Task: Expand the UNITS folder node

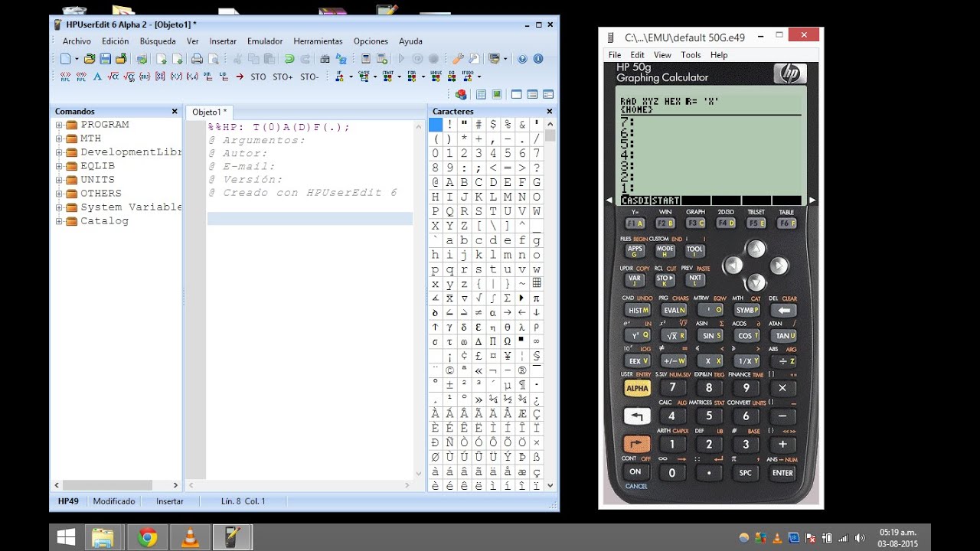Action: 59,180
